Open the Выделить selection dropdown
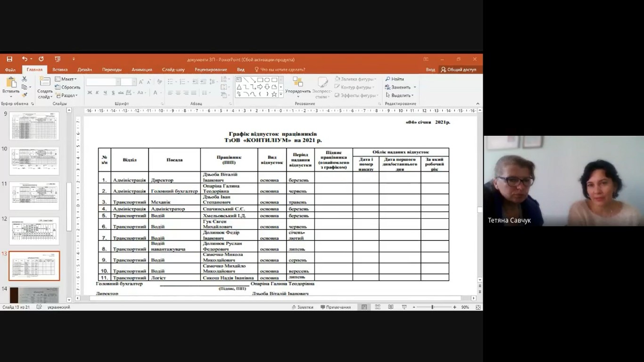This screenshot has width=644, height=362. coord(399,95)
